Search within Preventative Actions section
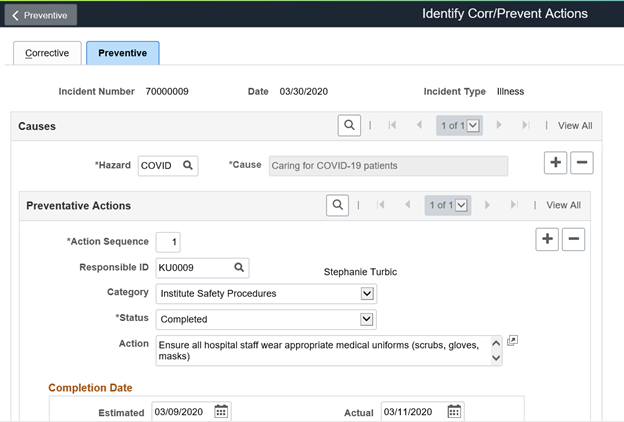624x422 pixels. 338,205
